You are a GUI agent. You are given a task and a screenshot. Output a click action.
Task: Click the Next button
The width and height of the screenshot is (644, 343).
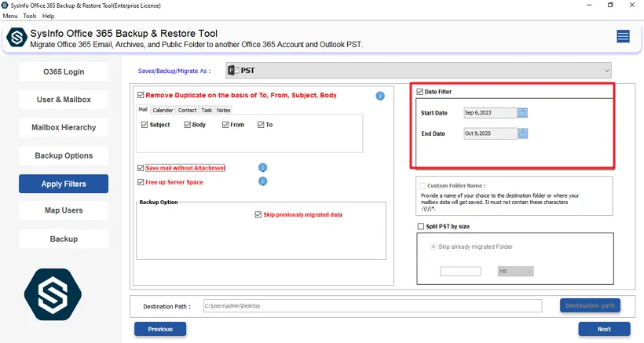(604, 329)
